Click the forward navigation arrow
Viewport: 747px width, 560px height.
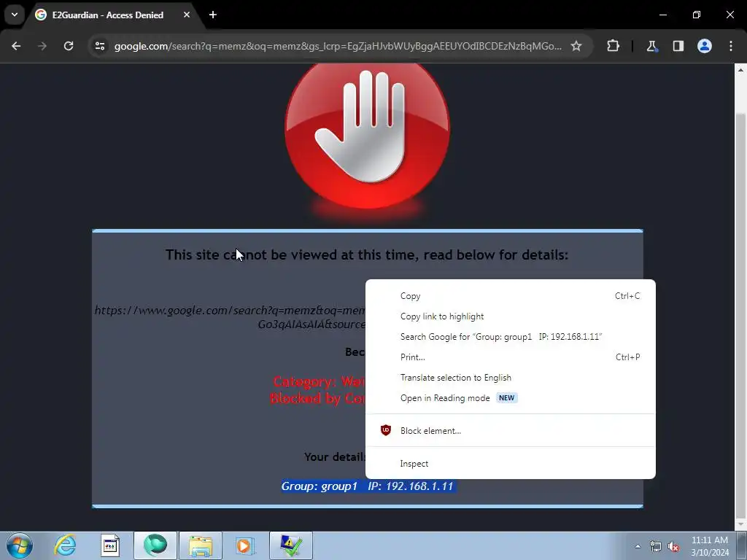tap(42, 46)
